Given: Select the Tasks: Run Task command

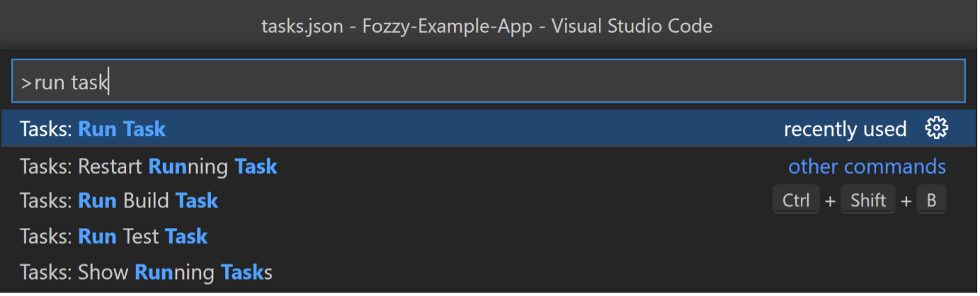Looking at the screenshot, I should 488,128.
